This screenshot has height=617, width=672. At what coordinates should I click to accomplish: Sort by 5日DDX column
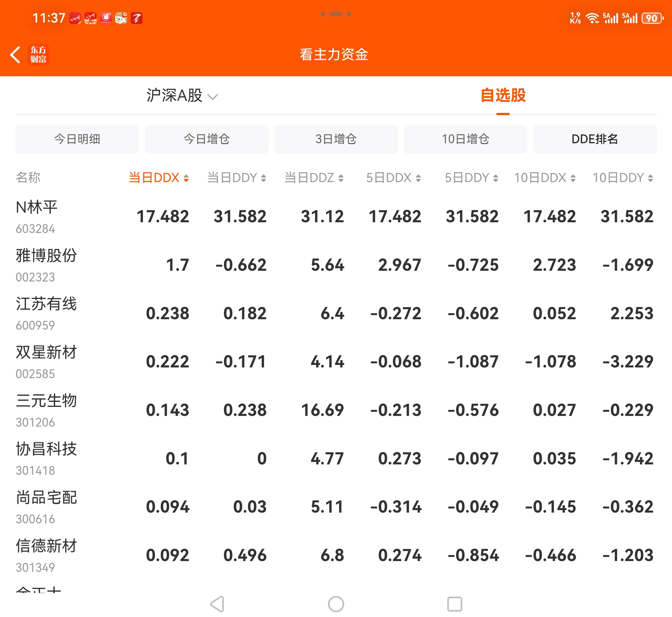point(393,178)
